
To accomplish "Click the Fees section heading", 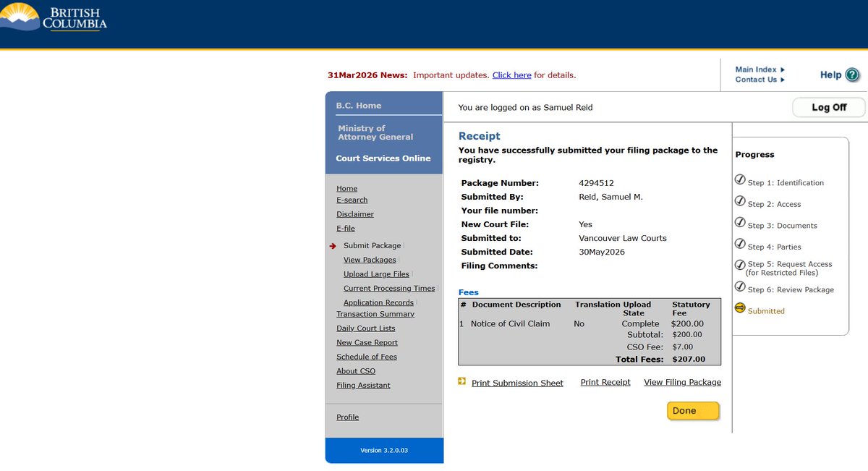I will pos(469,292).
